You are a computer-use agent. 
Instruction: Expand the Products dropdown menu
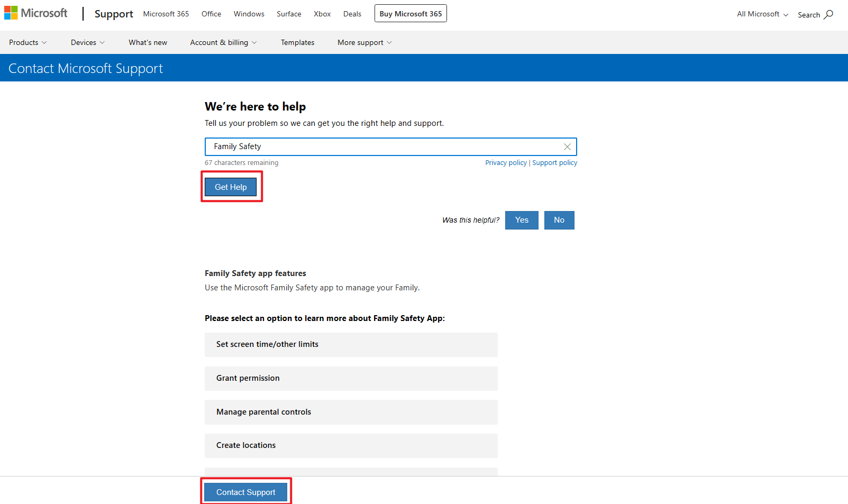tap(28, 42)
